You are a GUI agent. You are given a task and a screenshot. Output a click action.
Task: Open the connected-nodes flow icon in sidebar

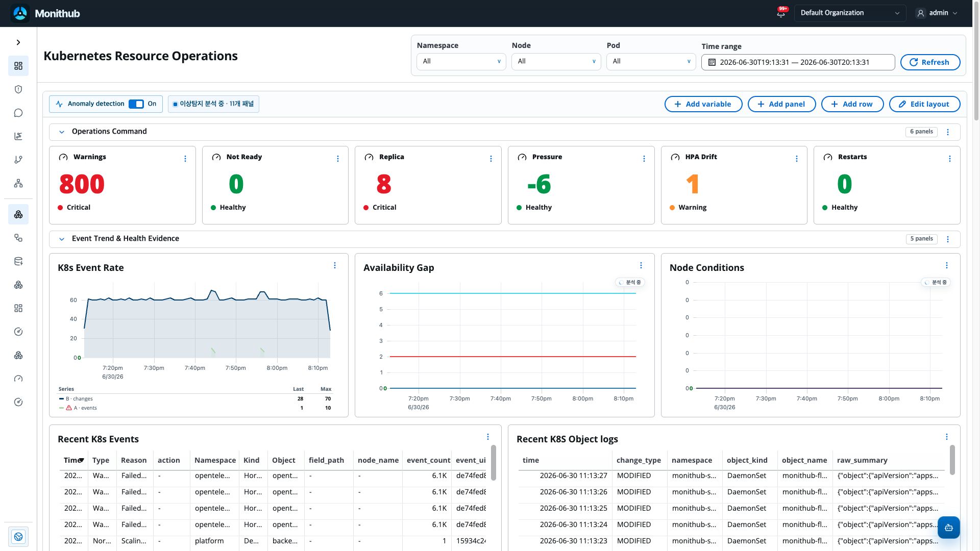tap(18, 238)
